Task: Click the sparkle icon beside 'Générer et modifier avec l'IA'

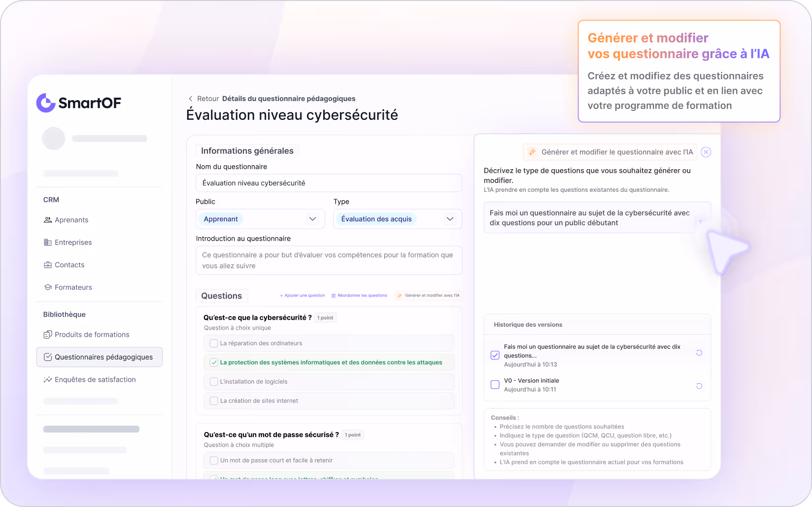Action: tap(401, 295)
